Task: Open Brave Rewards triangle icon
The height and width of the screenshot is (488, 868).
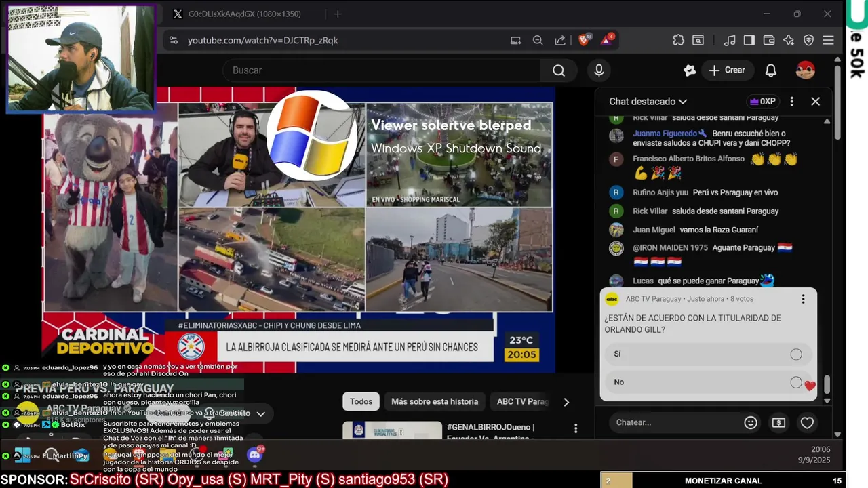Action: (607, 40)
